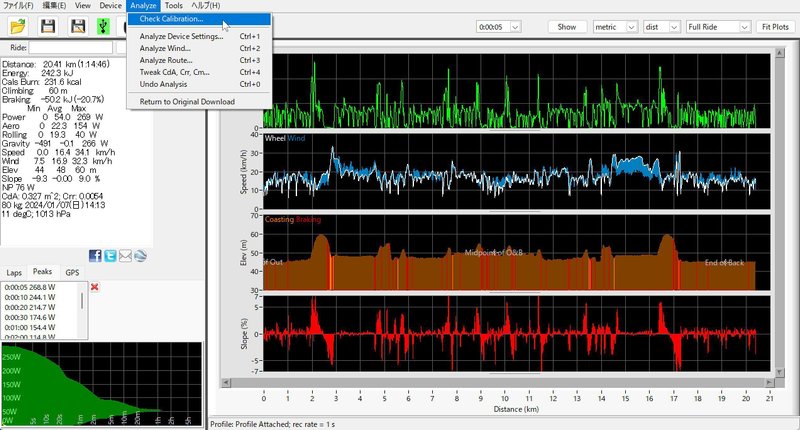The width and height of the screenshot is (800, 430).
Task: Click the 11 degC; 1013 hPa line
Action: pyautogui.click(x=36, y=214)
